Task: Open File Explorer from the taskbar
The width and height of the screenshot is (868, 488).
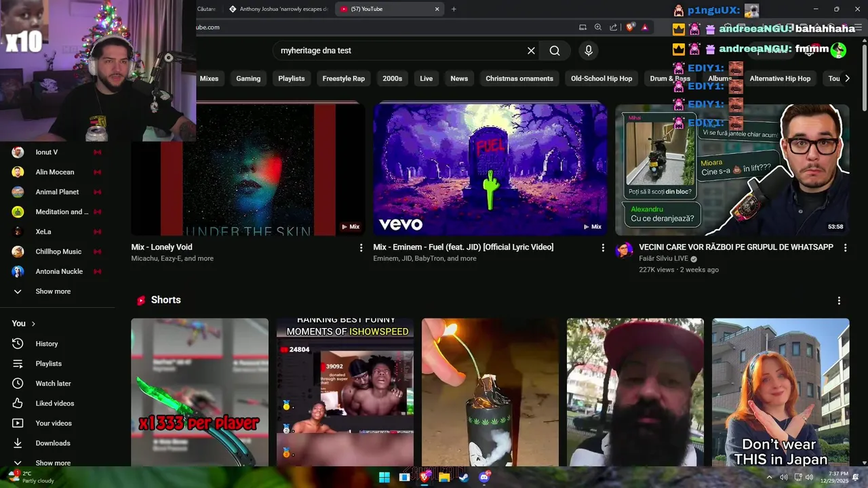Action: (x=444, y=477)
